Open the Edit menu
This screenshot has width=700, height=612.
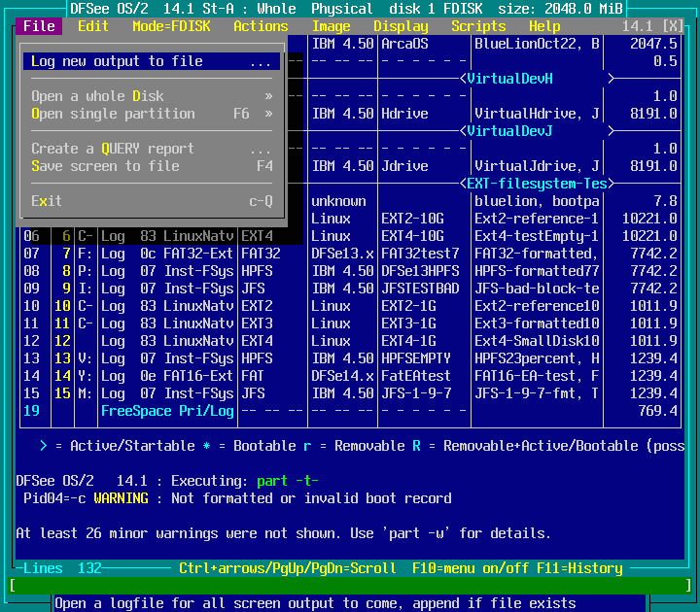coord(93,26)
